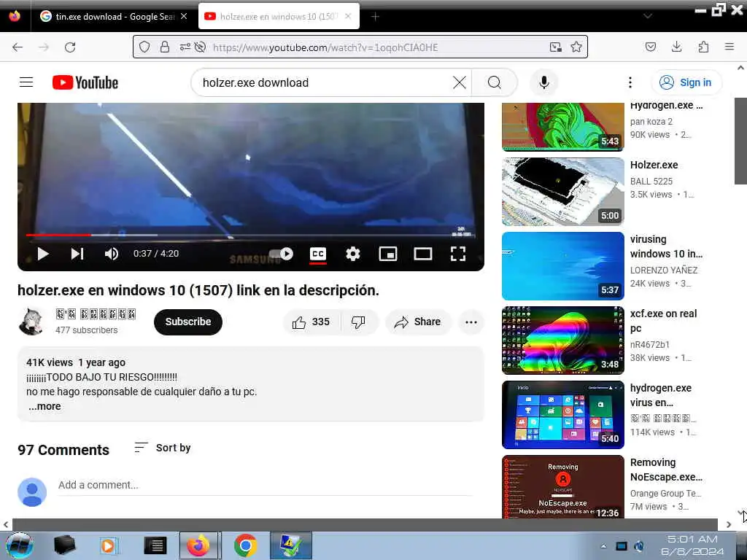This screenshot has height=560, width=747.
Task: Select the holzer.exe en windows 10 tab
Action: click(279, 17)
